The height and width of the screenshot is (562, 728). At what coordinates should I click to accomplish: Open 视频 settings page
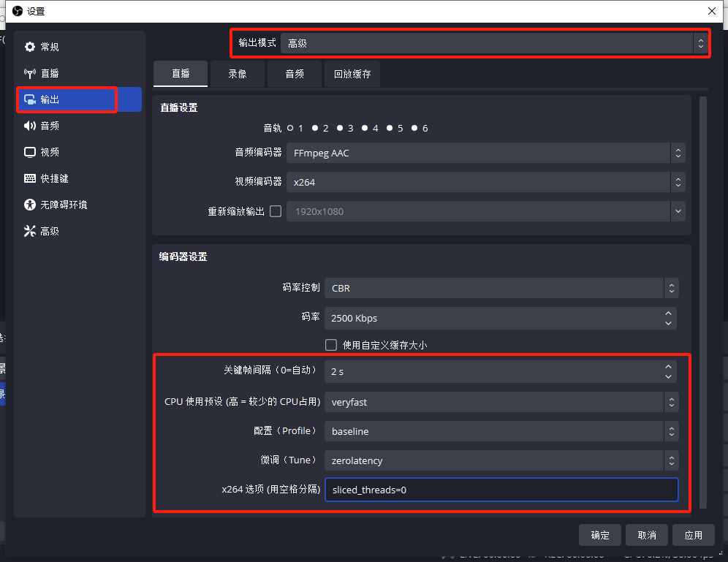point(79,152)
